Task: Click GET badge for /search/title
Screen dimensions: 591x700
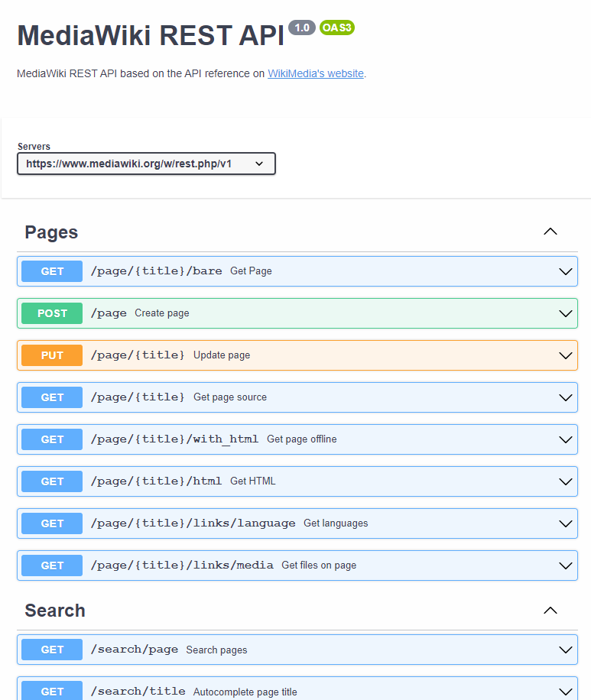Action: (52, 690)
